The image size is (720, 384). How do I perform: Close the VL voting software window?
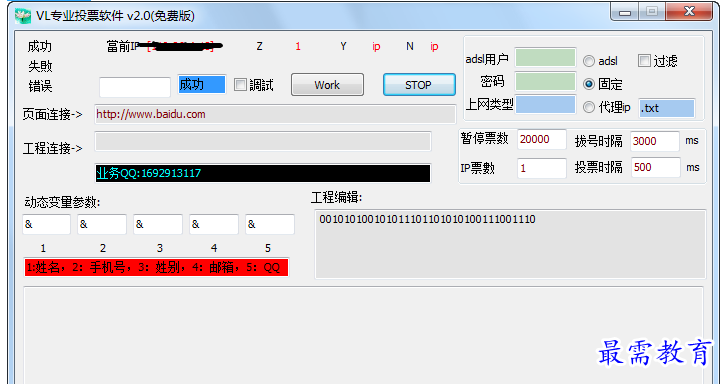click(689, 12)
